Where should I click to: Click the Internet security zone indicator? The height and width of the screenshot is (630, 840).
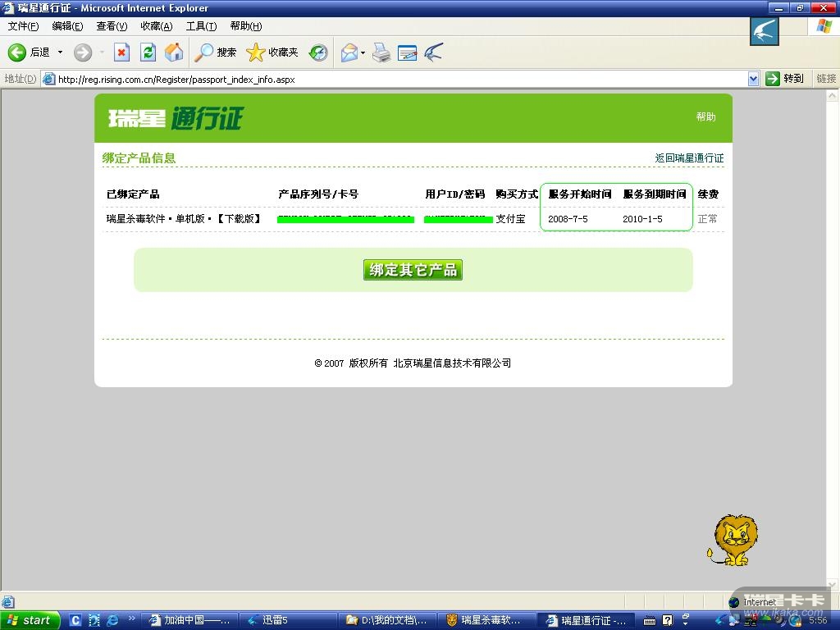tap(753, 602)
